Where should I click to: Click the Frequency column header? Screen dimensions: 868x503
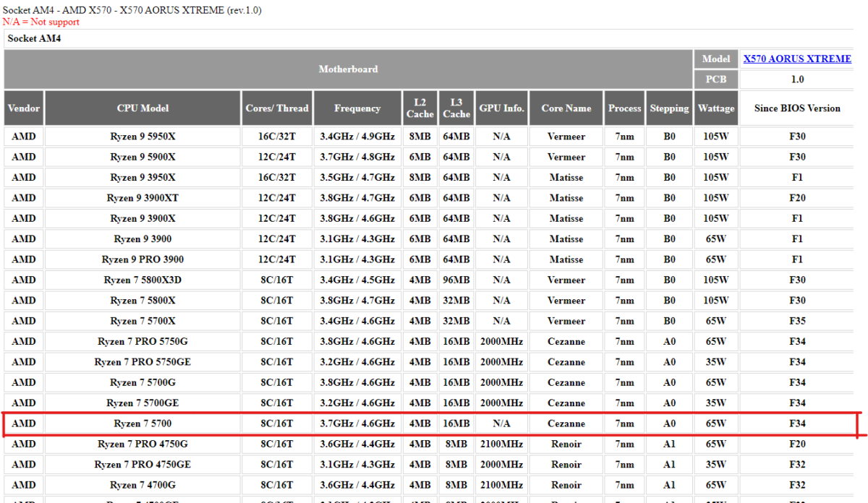(x=357, y=108)
